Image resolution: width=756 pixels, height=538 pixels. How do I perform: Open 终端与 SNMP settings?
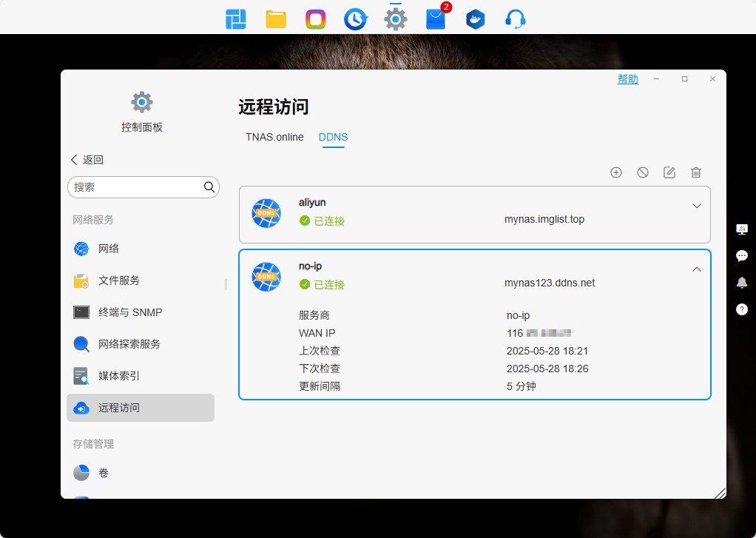coord(141,313)
